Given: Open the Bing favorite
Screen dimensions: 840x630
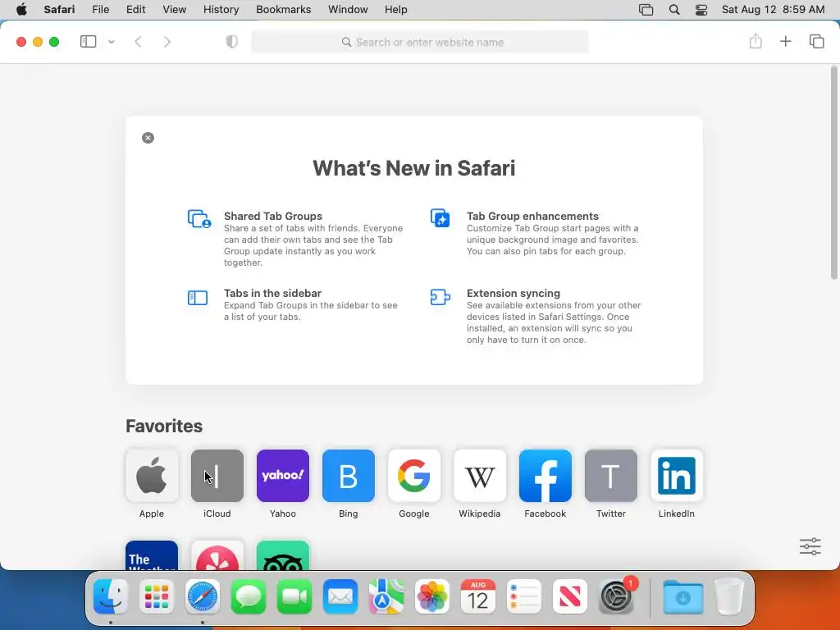Looking at the screenshot, I should tap(348, 476).
